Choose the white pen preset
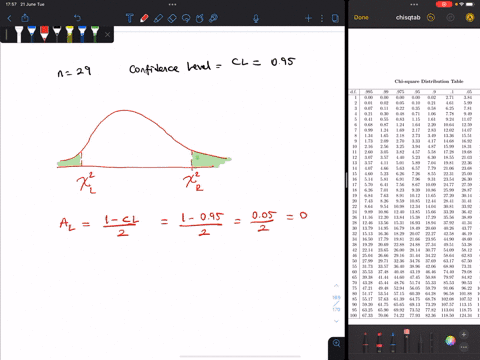The image size is (480, 360). tap(19, 34)
